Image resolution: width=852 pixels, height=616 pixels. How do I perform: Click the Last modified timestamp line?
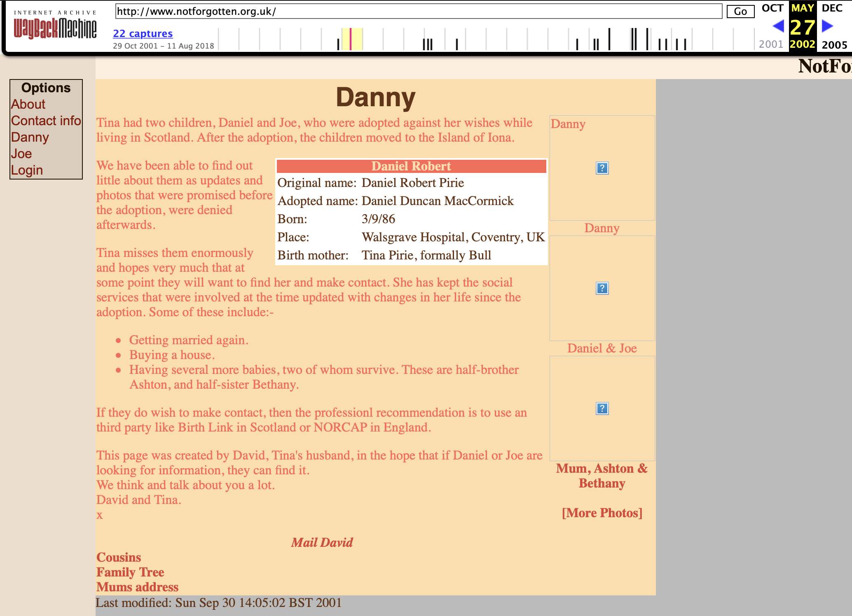tap(218, 602)
